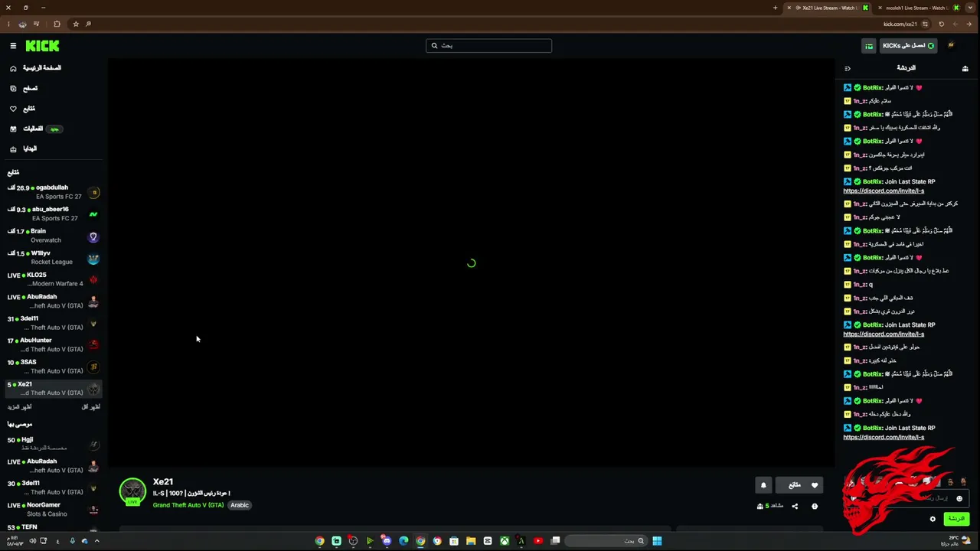The height and width of the screenshot is (551, 980).
Task: Open the Kick sidebar hamburger menu
Action: point(13,46)
